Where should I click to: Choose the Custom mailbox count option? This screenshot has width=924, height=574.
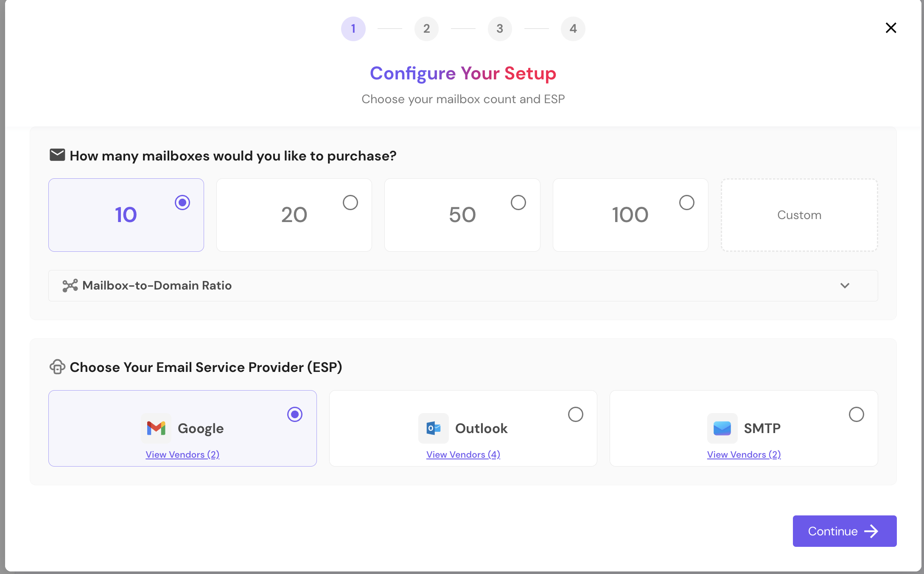tap(799, 215)
